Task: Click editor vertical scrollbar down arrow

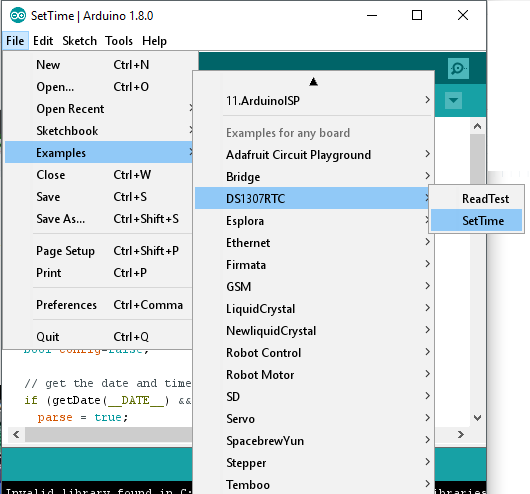Action: 477,418
